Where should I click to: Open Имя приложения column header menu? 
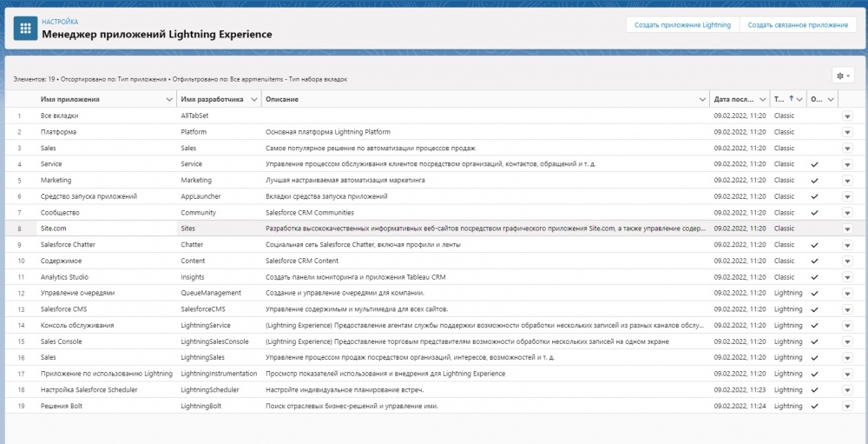click(x=169, y=99)
